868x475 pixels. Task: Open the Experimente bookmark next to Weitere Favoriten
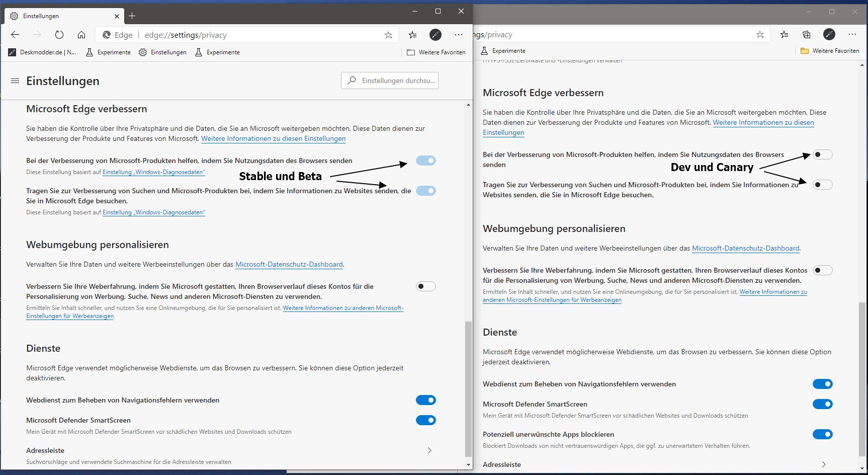[x=217, y=52]
